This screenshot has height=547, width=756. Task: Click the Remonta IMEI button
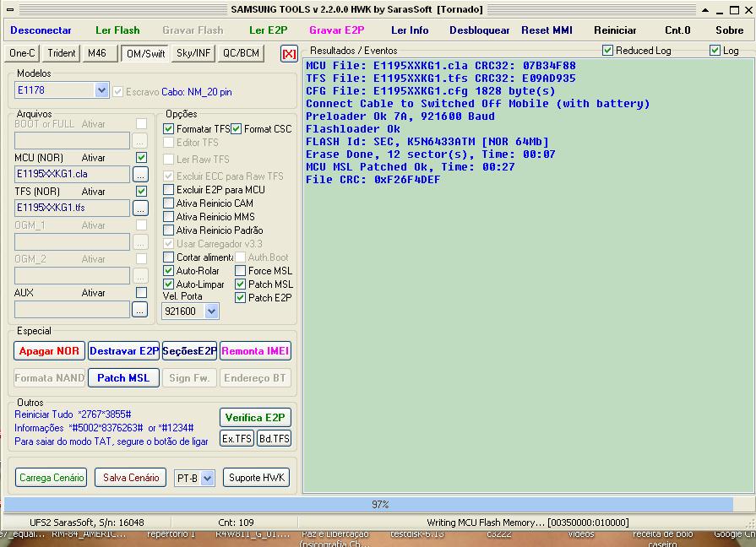coord(256,351)
